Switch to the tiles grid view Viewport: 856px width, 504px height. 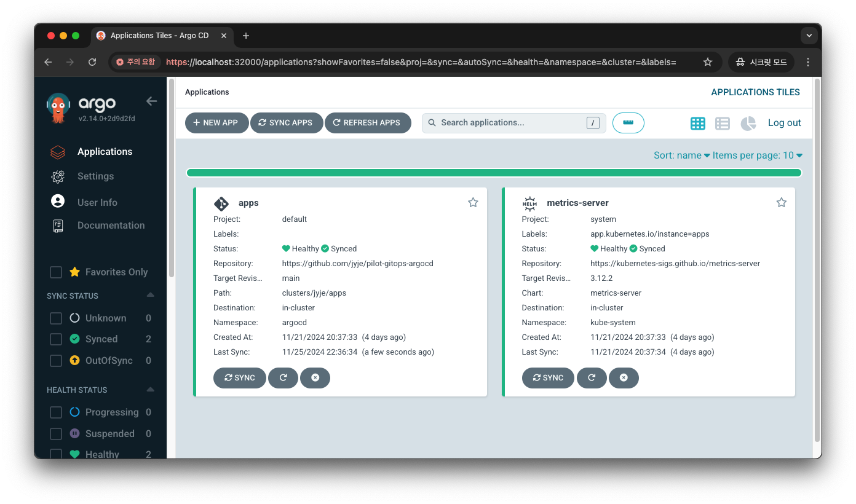698,124
